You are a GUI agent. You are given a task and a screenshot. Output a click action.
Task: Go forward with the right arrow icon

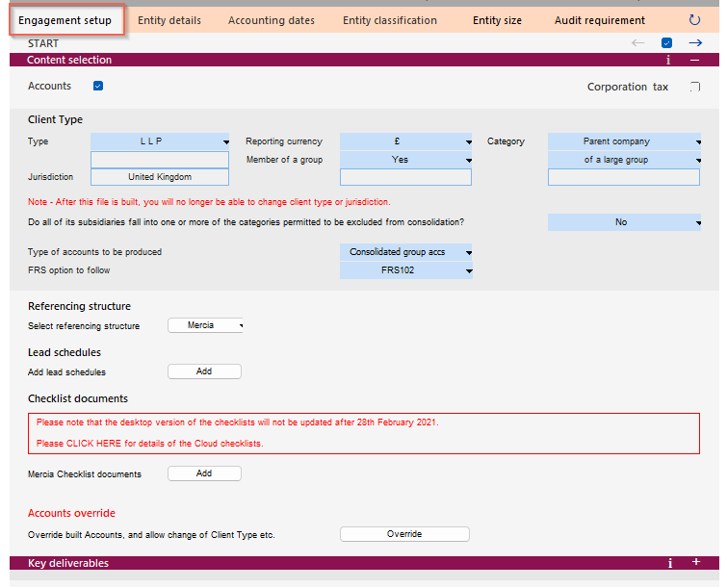pyautogui.click(x=695, y=43)
